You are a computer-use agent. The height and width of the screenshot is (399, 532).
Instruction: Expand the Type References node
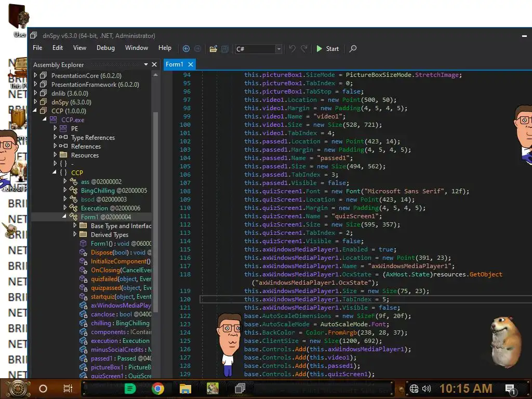click(55, 137)
